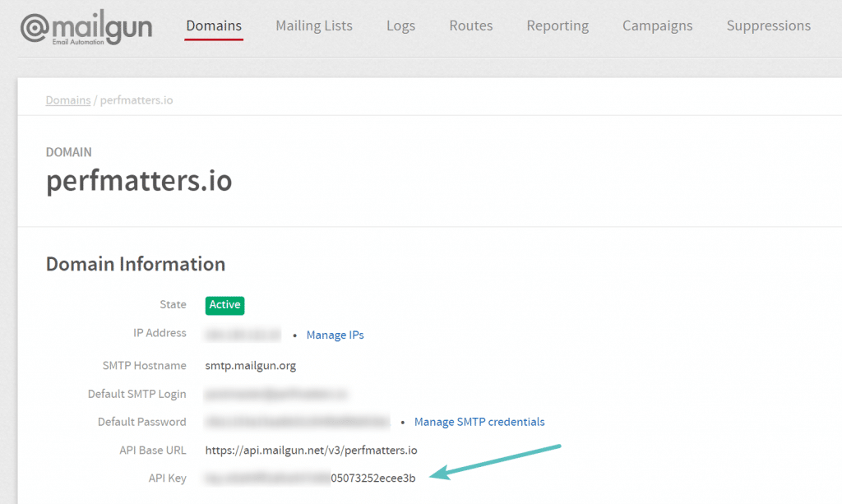
Task: Navigate to the Routes section
Action: click(x=470, y=25)
